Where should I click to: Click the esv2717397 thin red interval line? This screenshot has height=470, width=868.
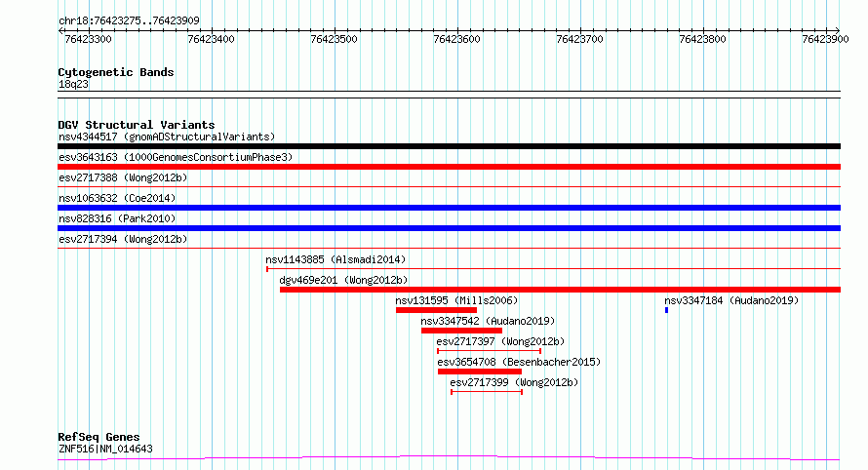point(489,351)
